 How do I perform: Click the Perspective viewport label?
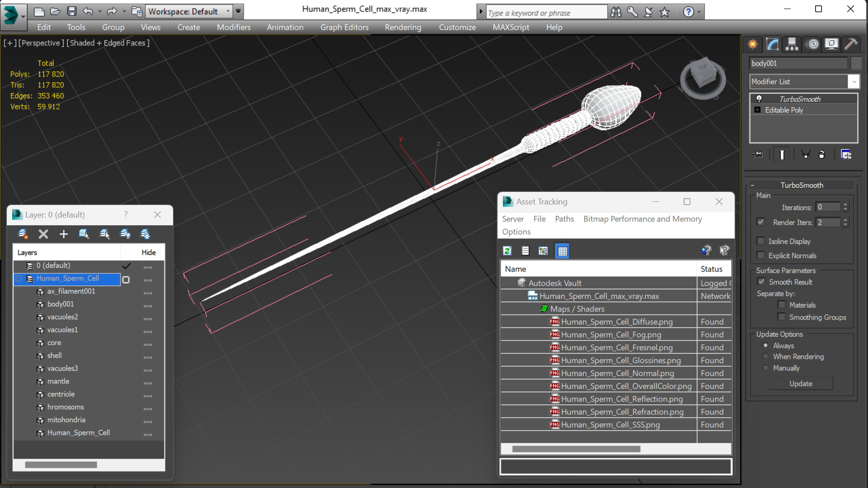41,43
